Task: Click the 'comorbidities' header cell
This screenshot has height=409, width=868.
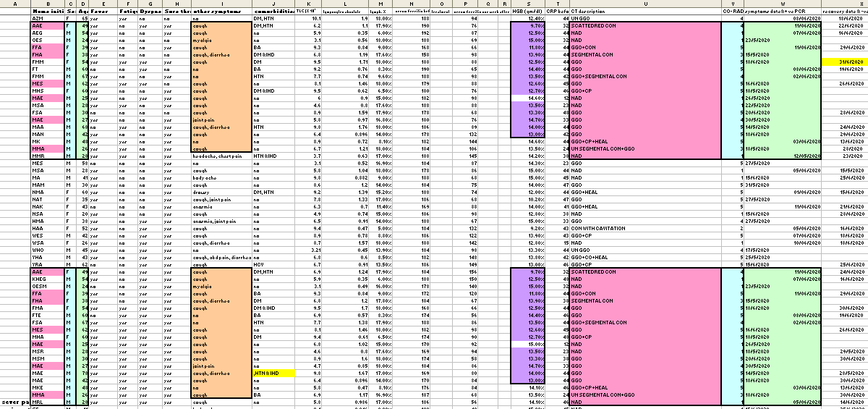Action: [x=273, y=12]
